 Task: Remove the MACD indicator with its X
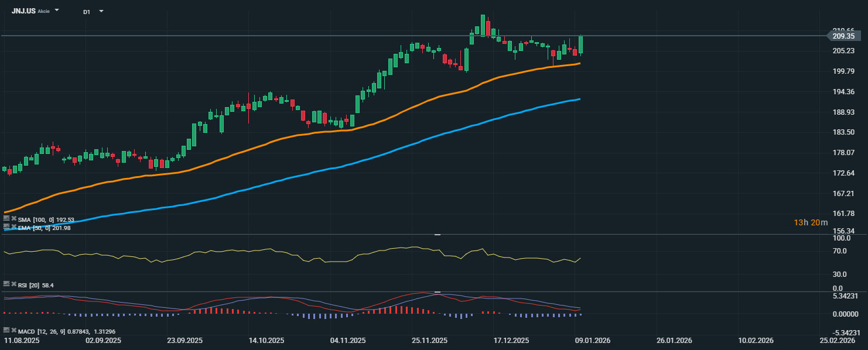[13, 331]
